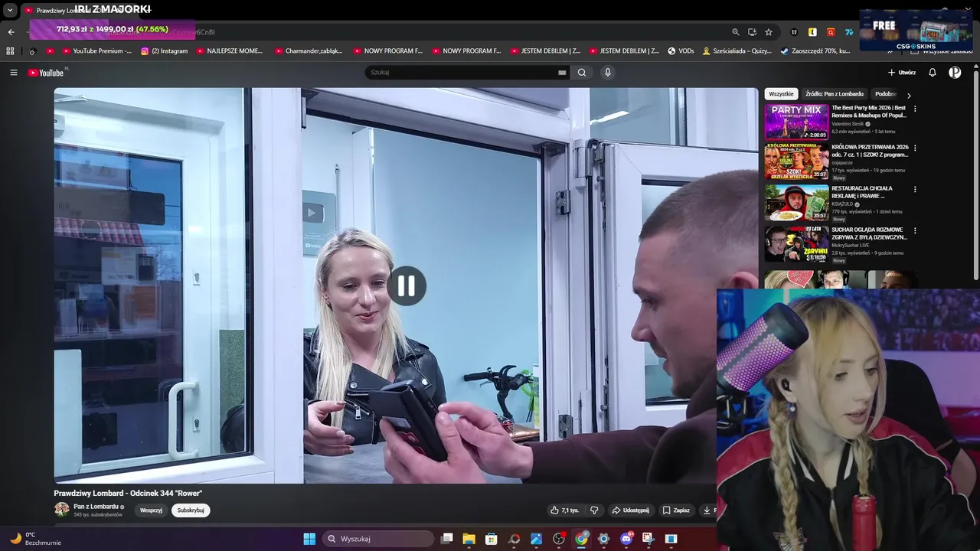Open 'VODs' bookmark
Image resolution: width=980 pixels, height=551 pixels.
681,51
